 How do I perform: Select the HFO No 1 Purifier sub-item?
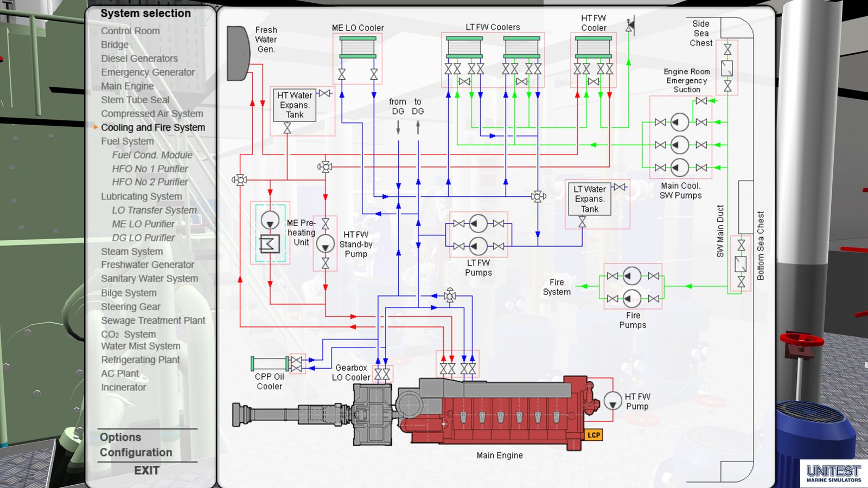pos(149,169)
